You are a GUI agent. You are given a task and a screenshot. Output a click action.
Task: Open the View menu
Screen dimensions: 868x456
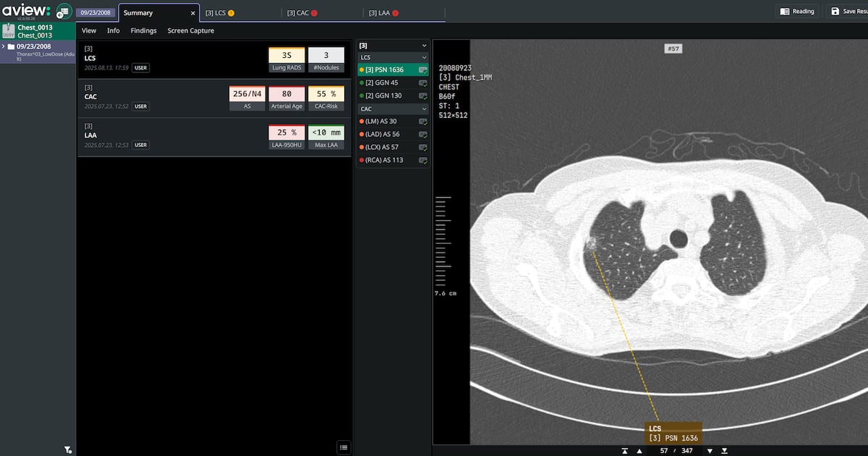coord(89,30)
